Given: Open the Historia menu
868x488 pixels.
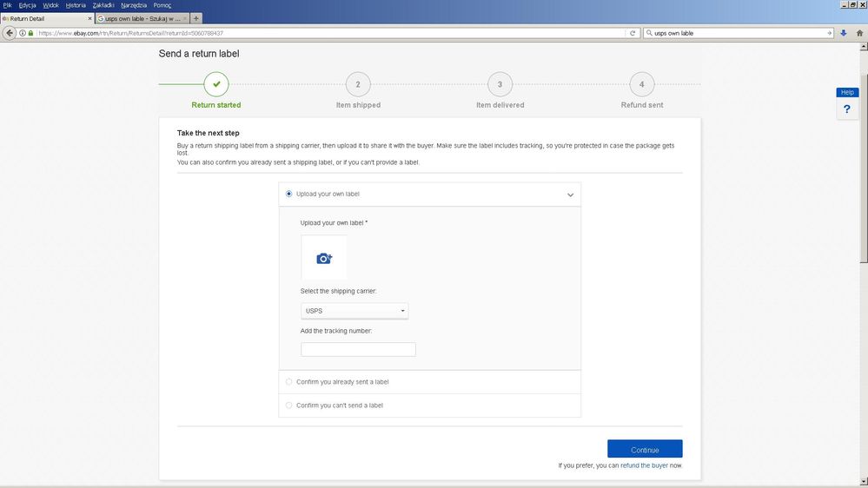Looking at the screenshot, I should [76, 5].
